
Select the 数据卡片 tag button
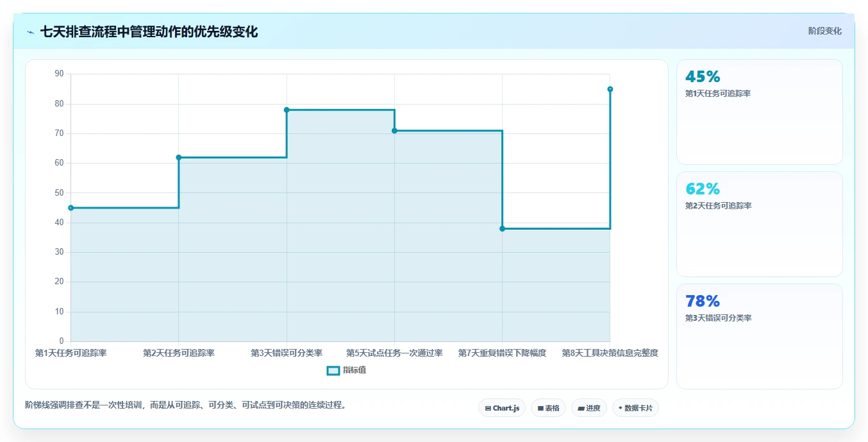tap(635, 408)
